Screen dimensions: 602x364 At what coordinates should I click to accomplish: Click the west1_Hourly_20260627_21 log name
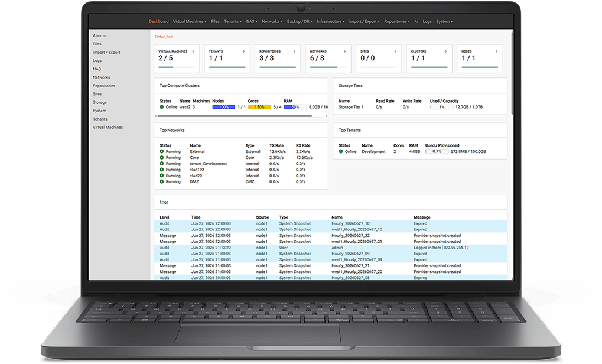357,242
